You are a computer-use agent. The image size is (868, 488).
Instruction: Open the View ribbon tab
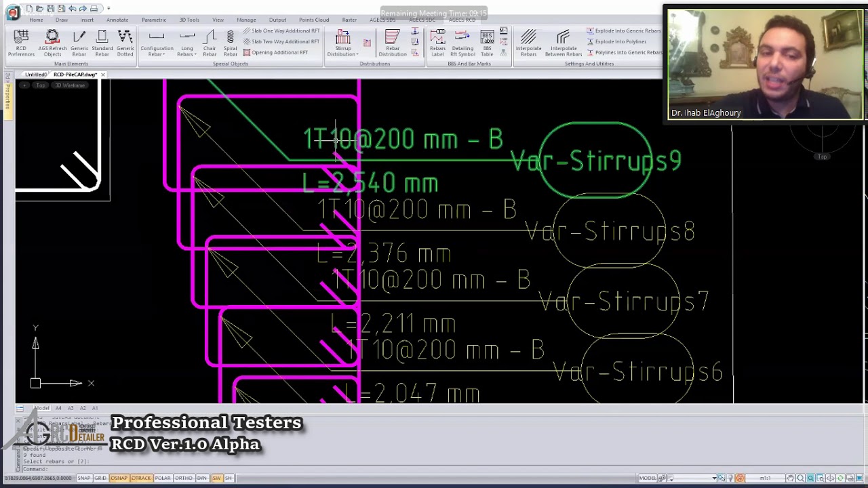click(218, 20)
